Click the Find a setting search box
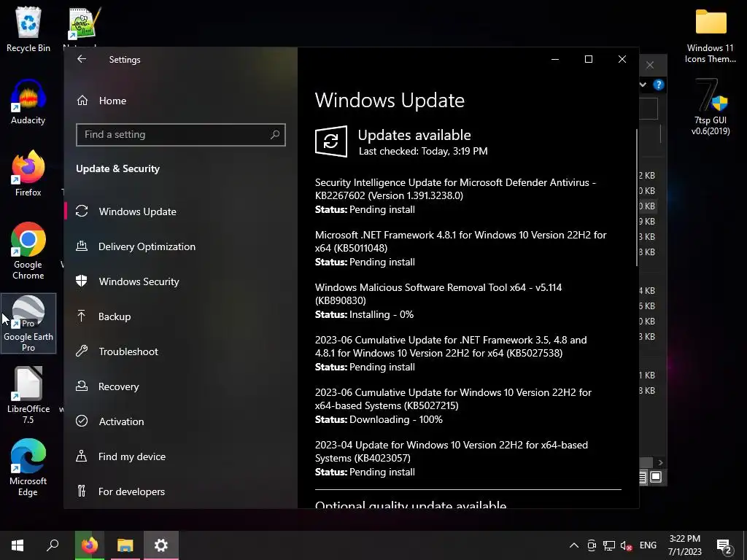This screenshot has width=747, height=560. point(181,135)
